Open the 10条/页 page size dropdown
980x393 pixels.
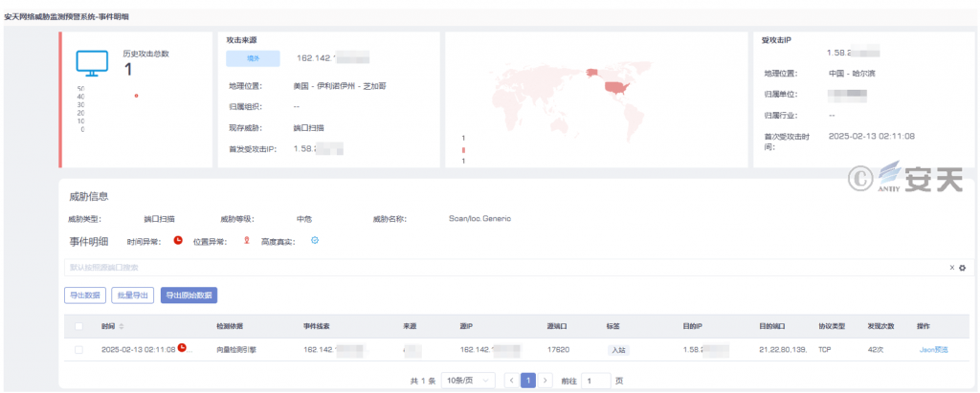471,380
